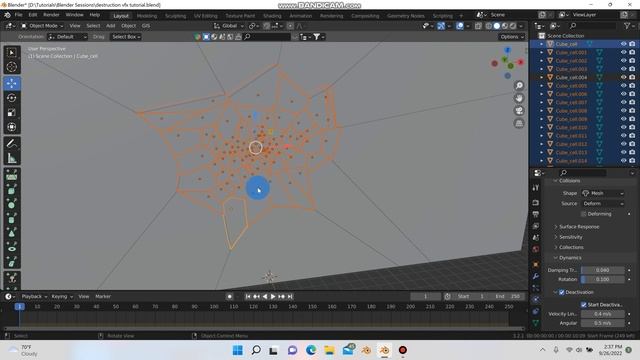Toggle camera view icon in viewport
This screenshot has width=640, height=360.
519,111
